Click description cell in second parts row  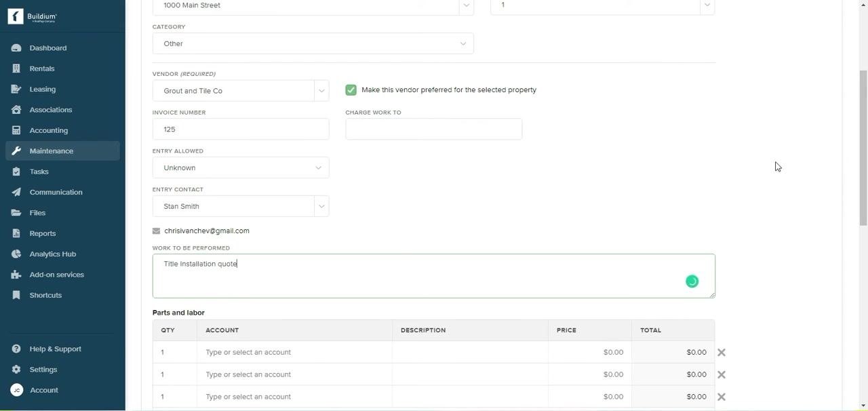click(x=470, y=374)
